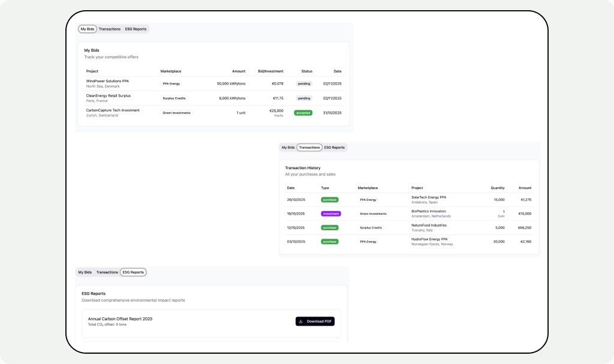Click pending status in WindPower Solutions row

click(304, 84)
